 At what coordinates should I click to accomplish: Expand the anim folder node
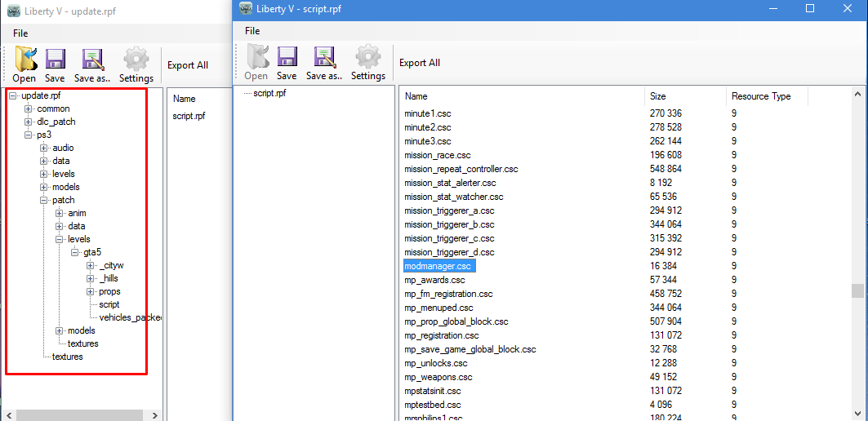point(60,213)
